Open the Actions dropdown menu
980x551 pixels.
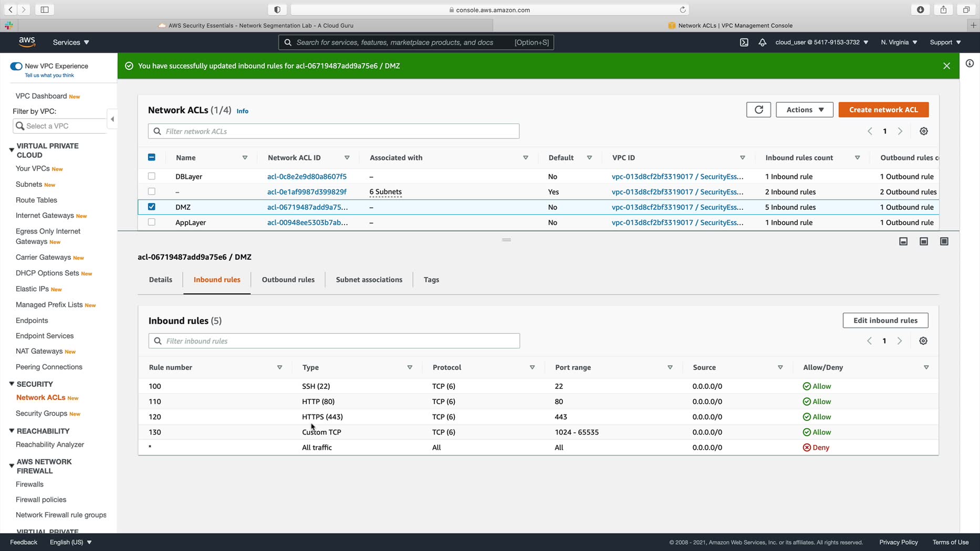click(x=804, y=110)
